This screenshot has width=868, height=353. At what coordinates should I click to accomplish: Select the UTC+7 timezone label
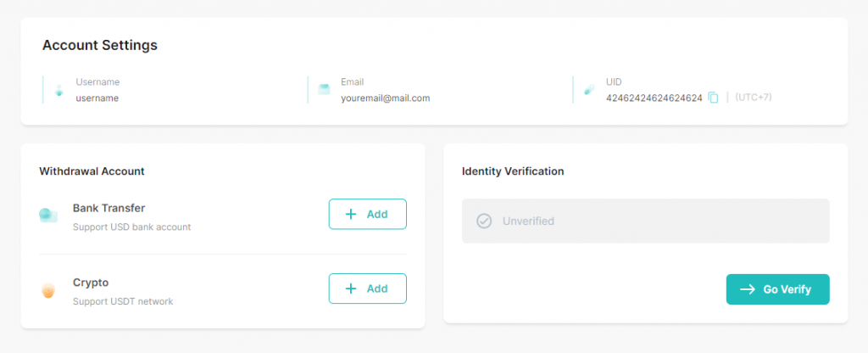click(x=754, y=98)
